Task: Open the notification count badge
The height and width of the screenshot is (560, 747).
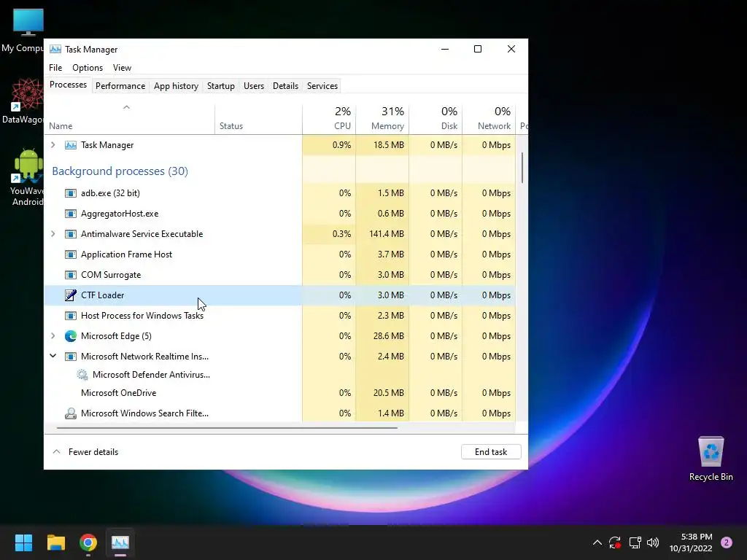Action: click(727, 542)
